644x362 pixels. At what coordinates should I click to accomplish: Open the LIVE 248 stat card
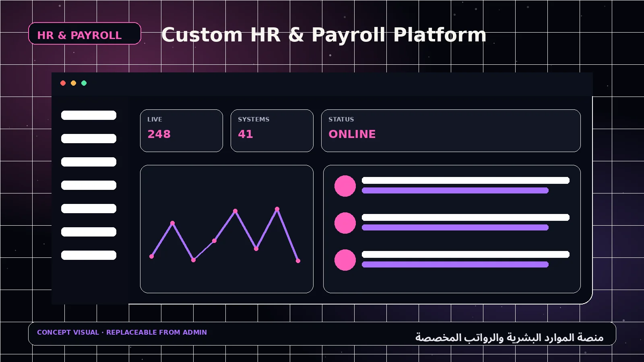(x=182, y=131)
